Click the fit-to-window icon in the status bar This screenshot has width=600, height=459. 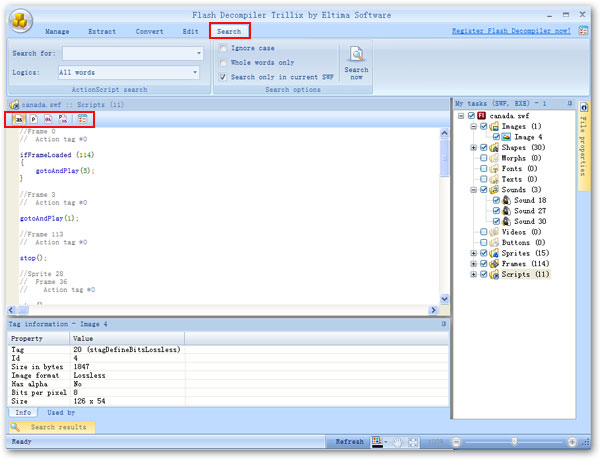(x=413, y=442)
